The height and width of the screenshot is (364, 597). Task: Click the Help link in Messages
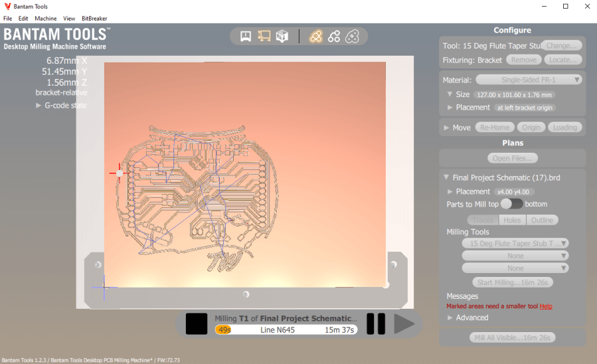[545, 306]
